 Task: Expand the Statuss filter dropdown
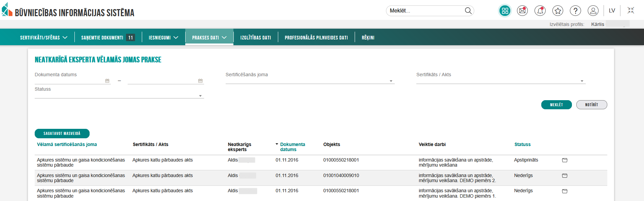point(200,96)
